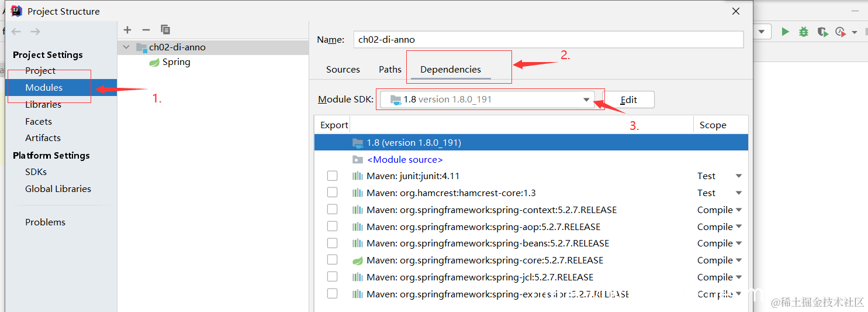Open the Problems section
868x312 pixels.
[x=45, y=222]
